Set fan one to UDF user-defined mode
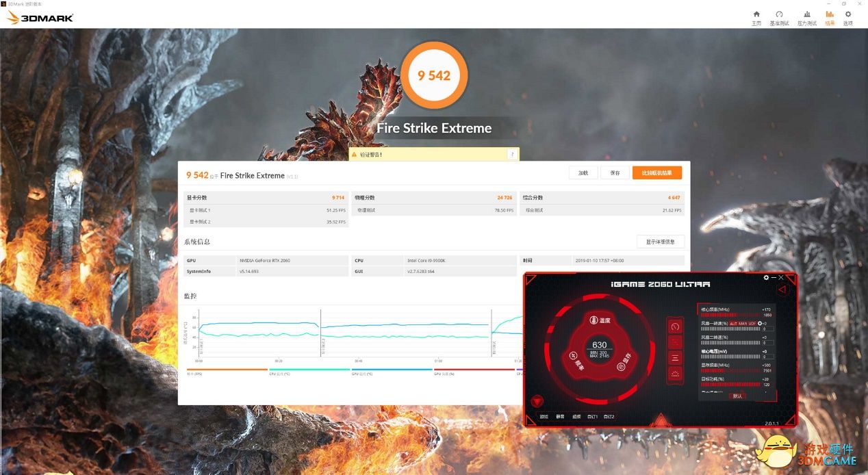 752,323
